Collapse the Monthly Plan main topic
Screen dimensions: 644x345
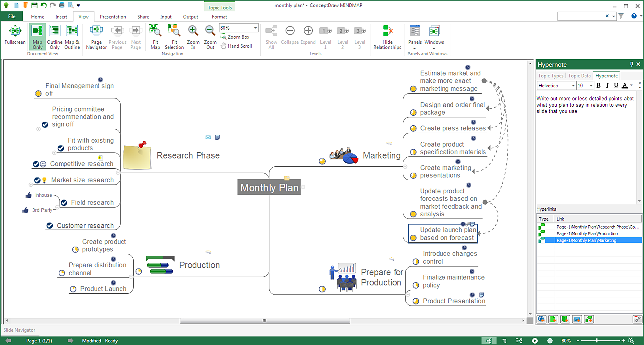point(303,187)
